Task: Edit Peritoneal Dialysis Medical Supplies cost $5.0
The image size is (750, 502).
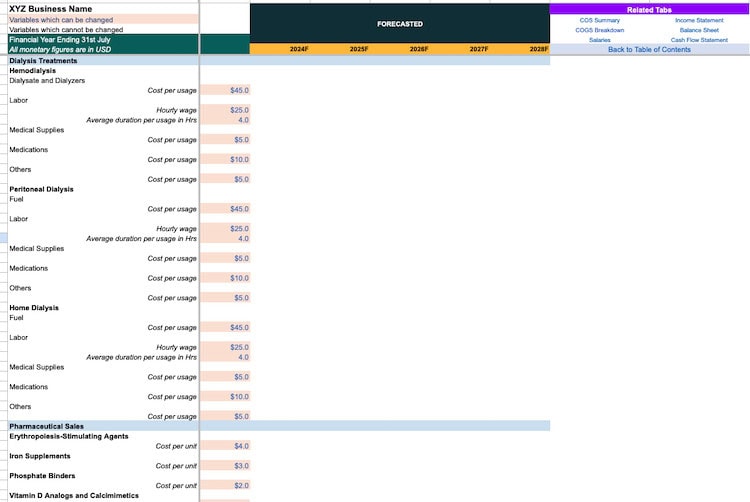Action: (225, 258)
